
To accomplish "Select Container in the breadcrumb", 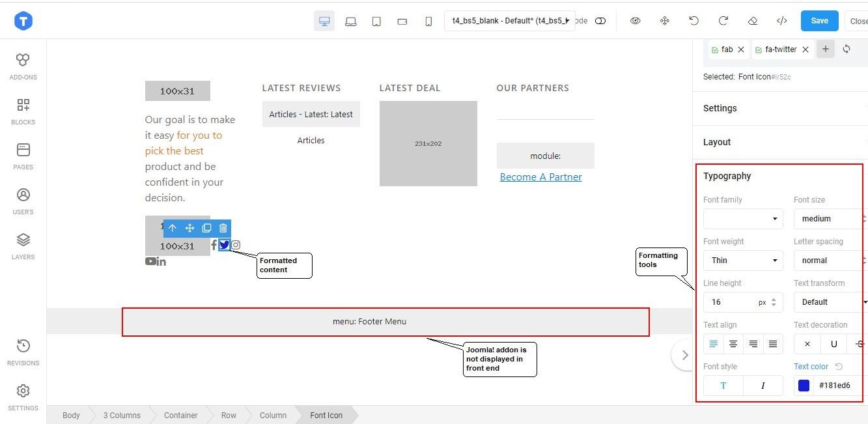I will (180, 415).
